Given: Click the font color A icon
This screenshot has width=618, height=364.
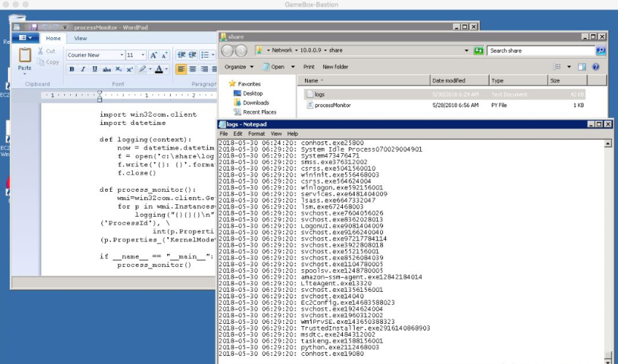Looking at the screenshot, I should click(x=159, y=69).
